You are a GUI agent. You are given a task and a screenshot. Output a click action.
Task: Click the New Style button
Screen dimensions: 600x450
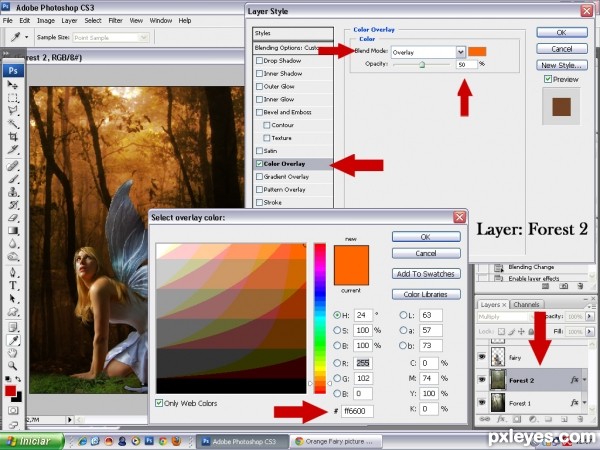(x=562, y=65)
